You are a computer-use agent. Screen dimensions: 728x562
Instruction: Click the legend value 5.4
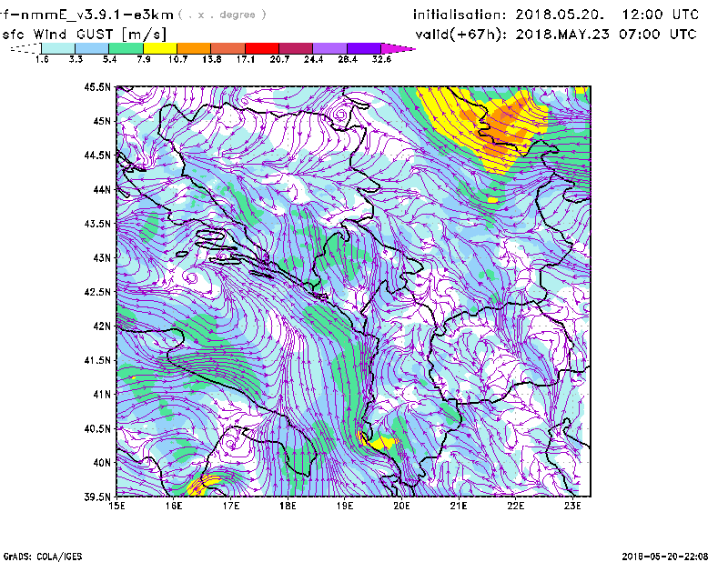[x=109, y=59]
